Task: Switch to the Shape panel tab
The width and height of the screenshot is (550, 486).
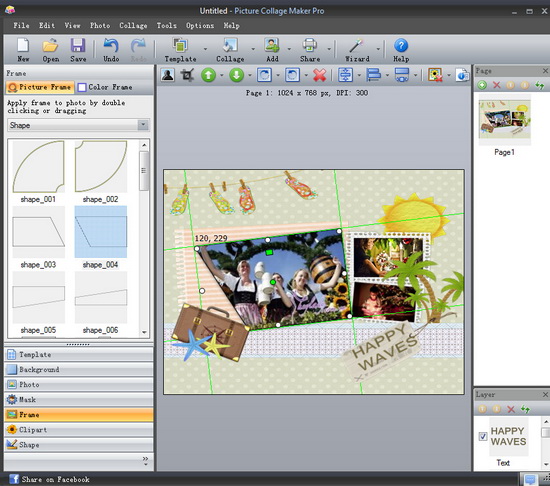Action: (79, 445)
